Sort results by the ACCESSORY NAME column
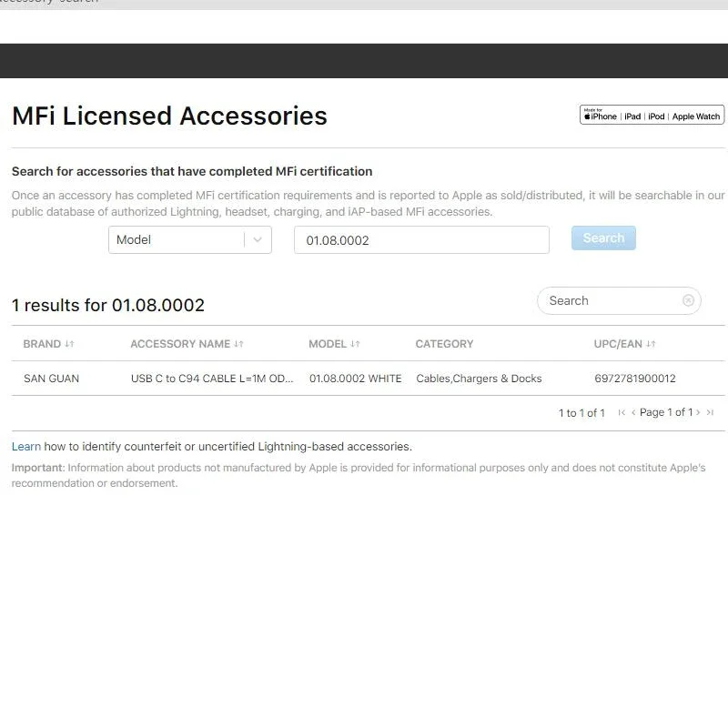 187,344
